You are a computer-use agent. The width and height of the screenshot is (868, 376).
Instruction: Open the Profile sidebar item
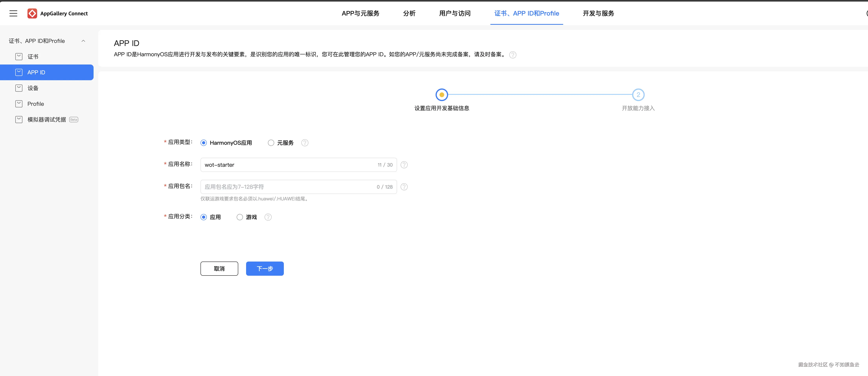pos(35,104)
